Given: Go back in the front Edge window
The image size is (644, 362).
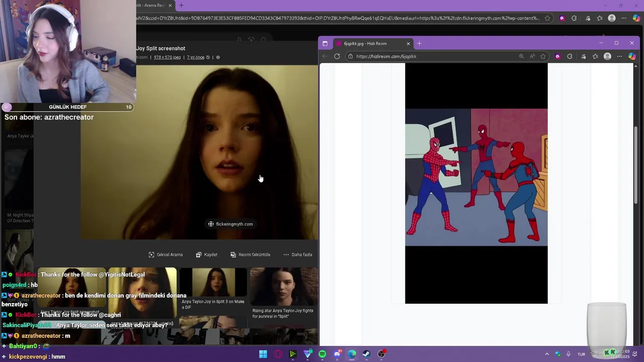Looking at the screenshot, I should click(325, 56).
